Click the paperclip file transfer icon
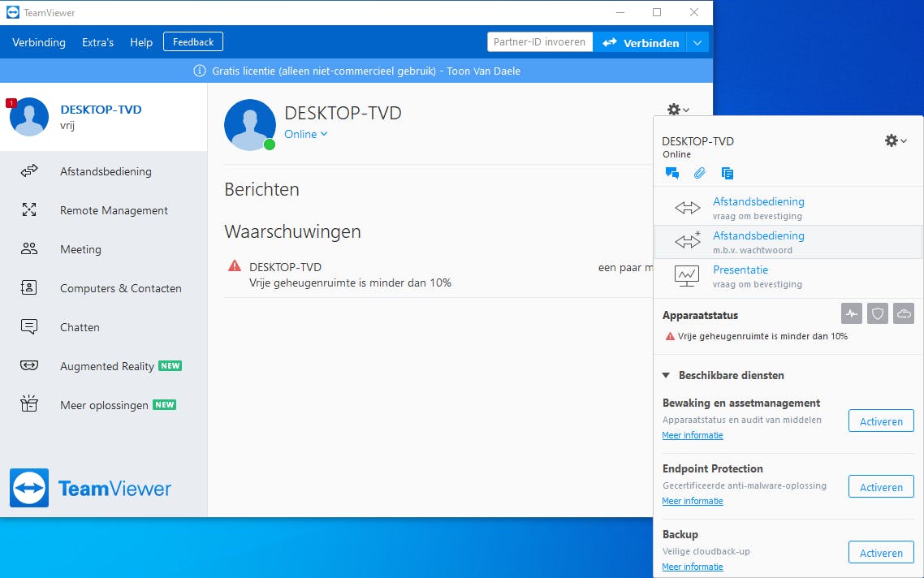 tap(699, 173)
